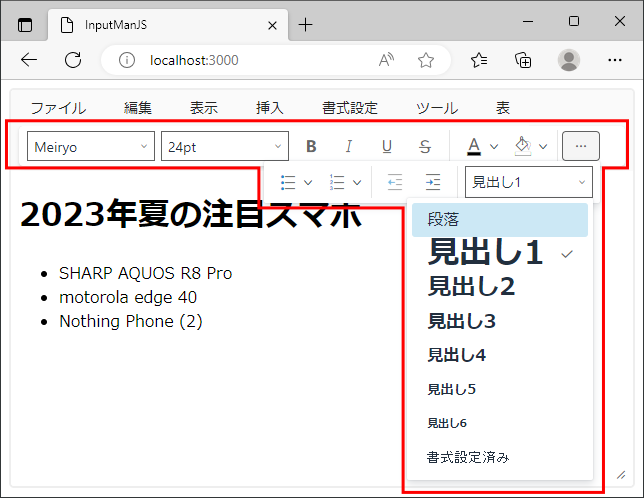
Task: Click list item SHARP AQUOS R8 Pro
Action: [145, 273]
